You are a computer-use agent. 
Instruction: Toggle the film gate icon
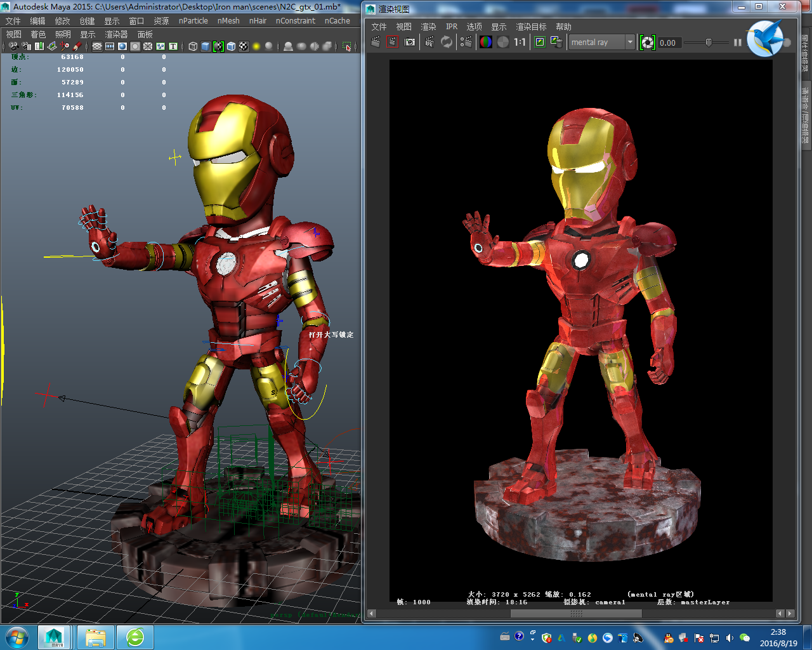110,46
